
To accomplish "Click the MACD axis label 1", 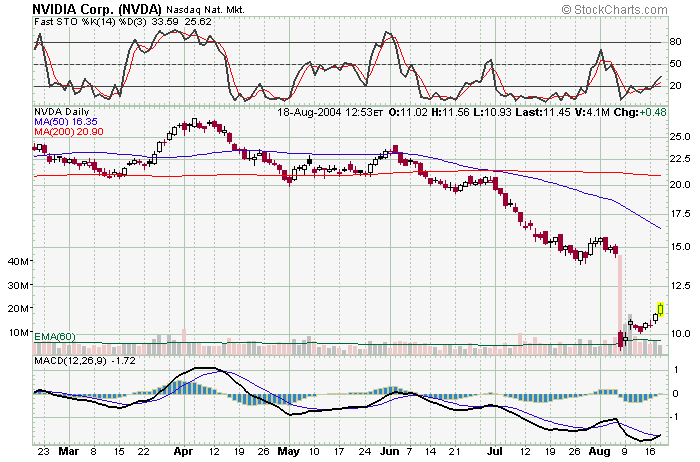I will coord(676,370).
